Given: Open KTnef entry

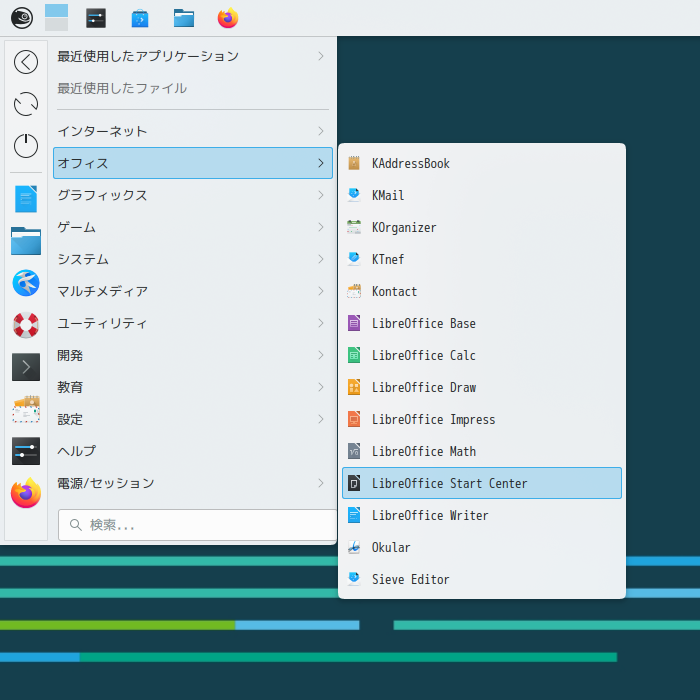Looking at the screenshot, I should tap(482, 259).
